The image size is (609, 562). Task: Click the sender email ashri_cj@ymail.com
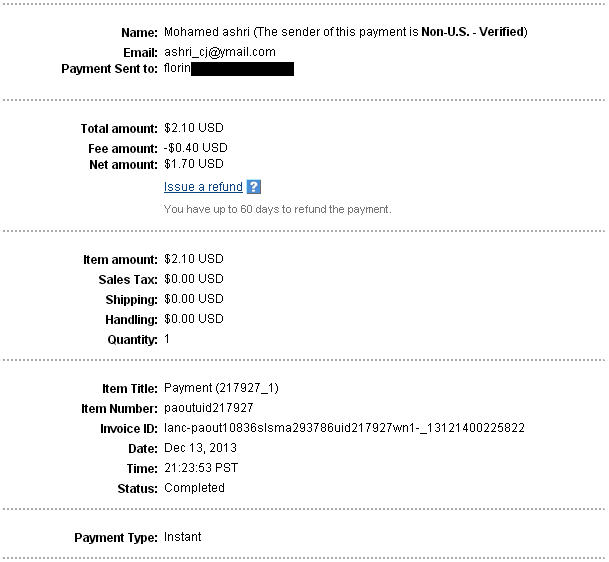pos(219,52)
